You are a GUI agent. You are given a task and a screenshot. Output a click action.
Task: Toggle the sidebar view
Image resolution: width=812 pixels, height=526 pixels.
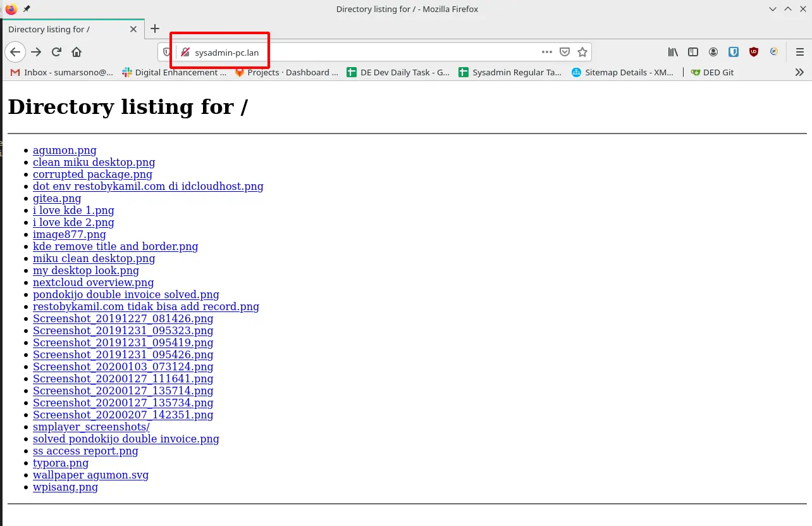click(693, 52)
